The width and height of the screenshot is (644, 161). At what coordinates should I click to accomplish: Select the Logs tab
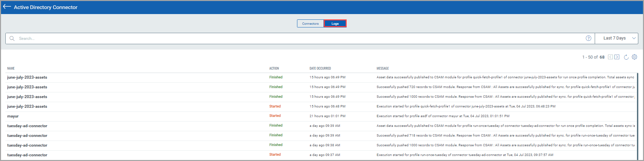335,23
